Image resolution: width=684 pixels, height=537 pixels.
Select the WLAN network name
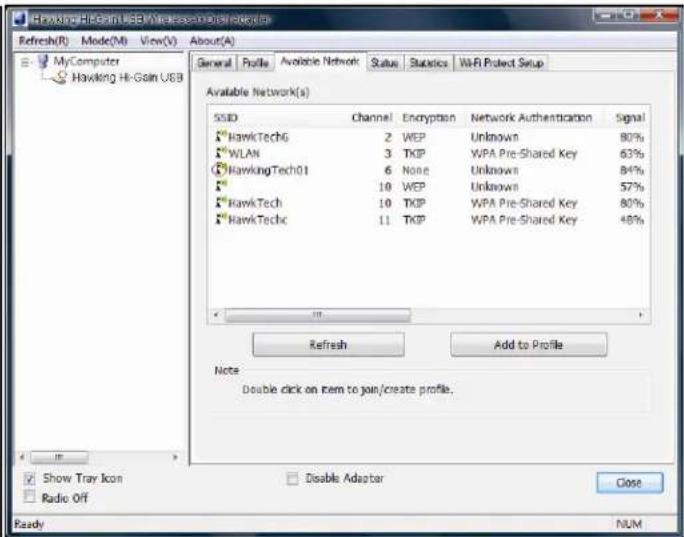pyautogui.click(x=244, y=154)
